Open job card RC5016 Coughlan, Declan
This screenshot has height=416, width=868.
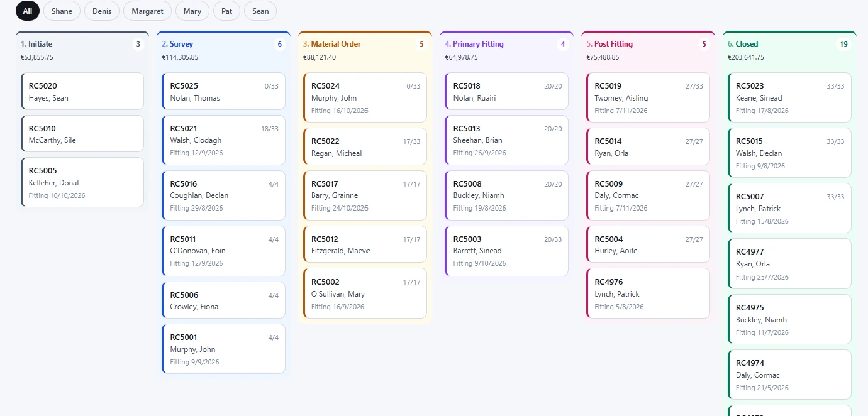(224, 195)
